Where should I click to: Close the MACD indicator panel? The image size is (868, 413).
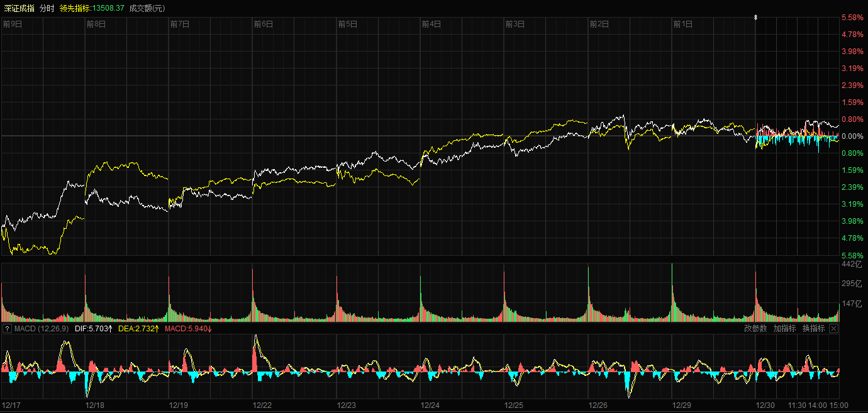click(833, 328)
